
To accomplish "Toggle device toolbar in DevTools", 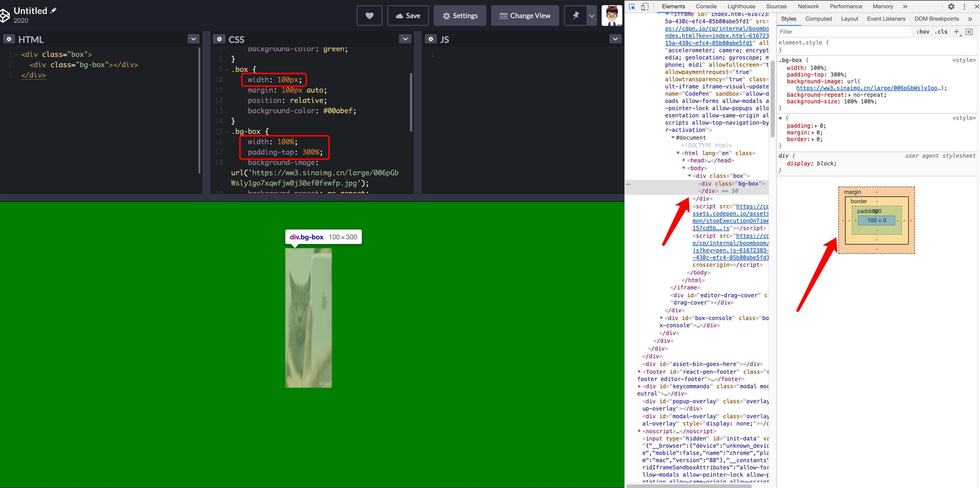I will point(645,6).
